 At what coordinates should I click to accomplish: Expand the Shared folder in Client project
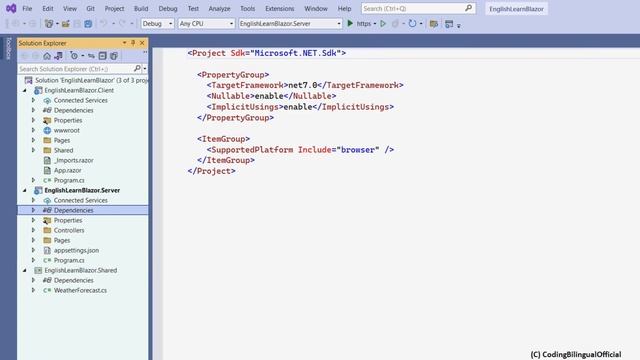[33, 150]
